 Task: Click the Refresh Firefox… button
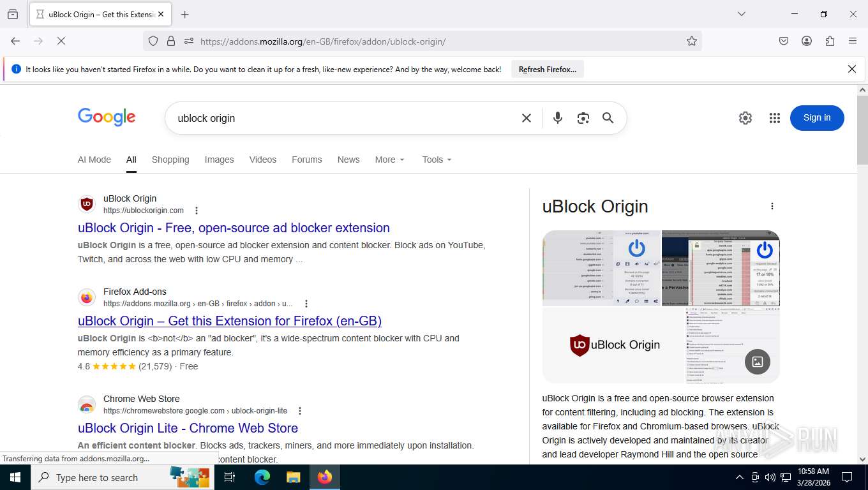[x=548, y=69]
